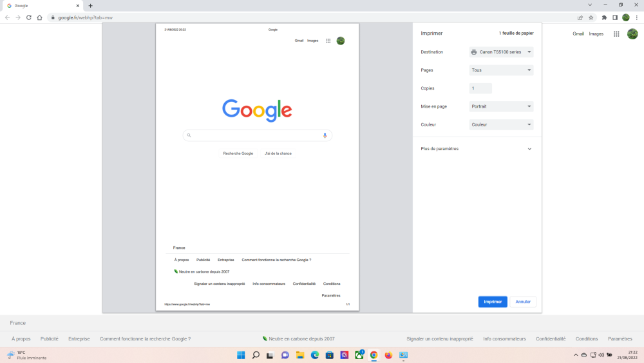This screenshot has height=363, width=644.
Task: Go to Chrome home page icon
Action: click(40, 17)
